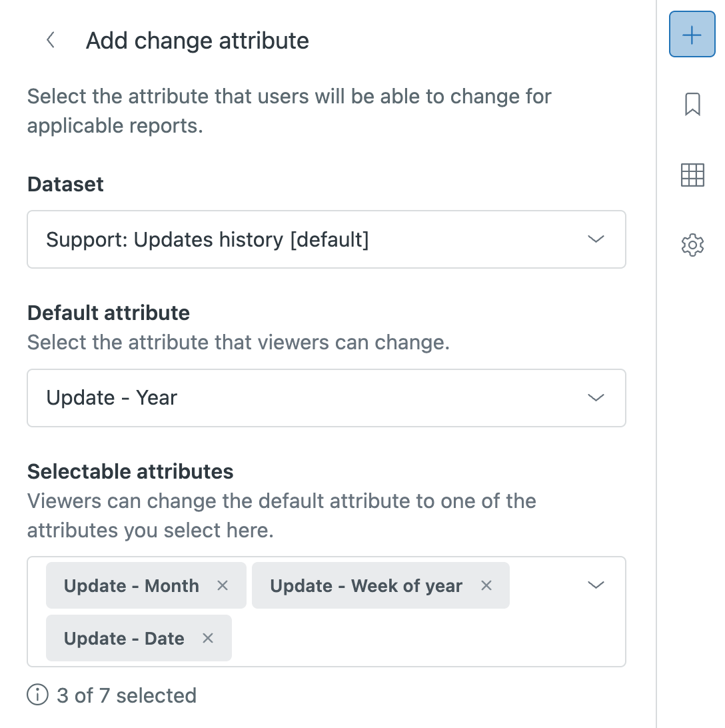Select the Update - Month chip label
Viewport: 725px width, 728px height.
pos(131,585)
